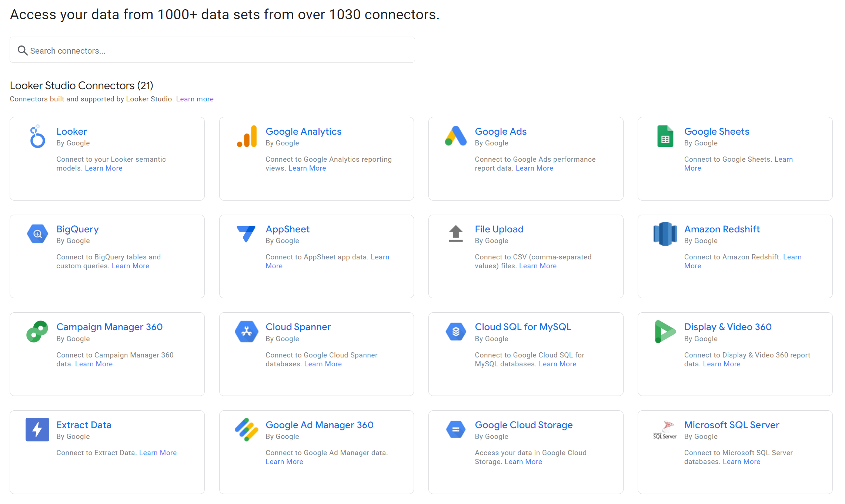
Task: Click Learn More for Cloud SQL for MySQL
Action: 557,364
